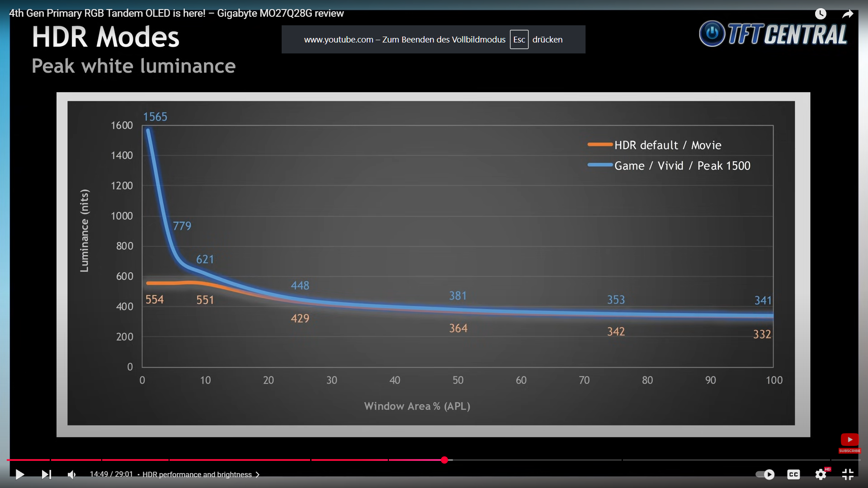Play the video

click(x=19, y=474)
